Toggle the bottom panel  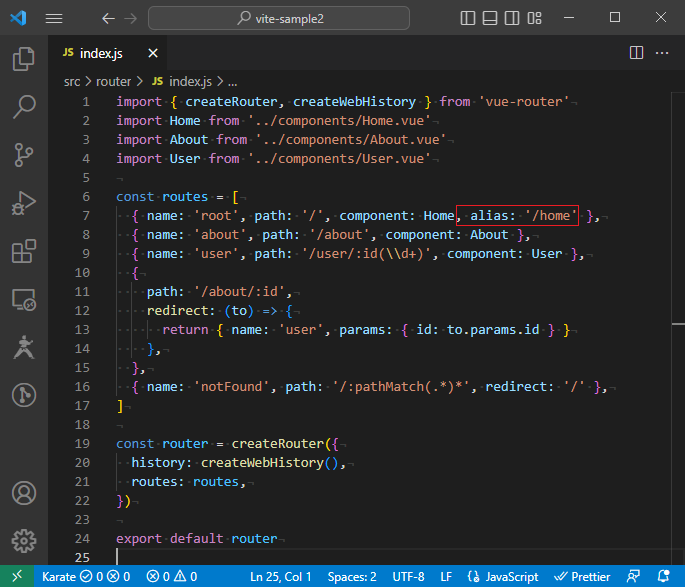click(490, 18)
